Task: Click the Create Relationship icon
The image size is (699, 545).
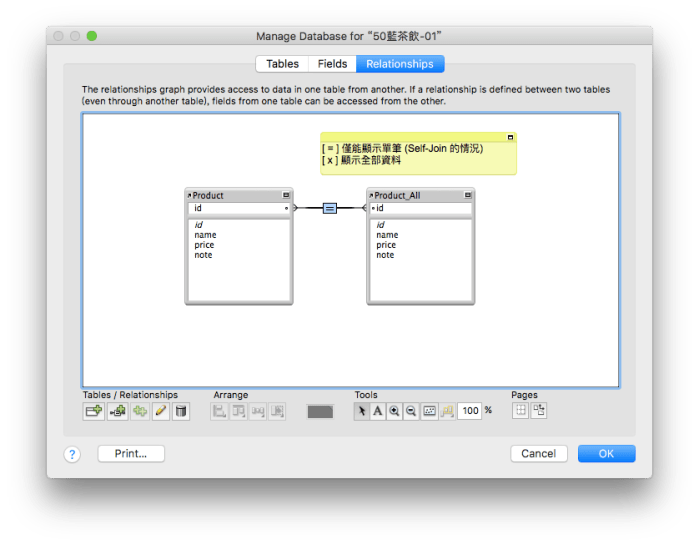Action: pos(116,411)
